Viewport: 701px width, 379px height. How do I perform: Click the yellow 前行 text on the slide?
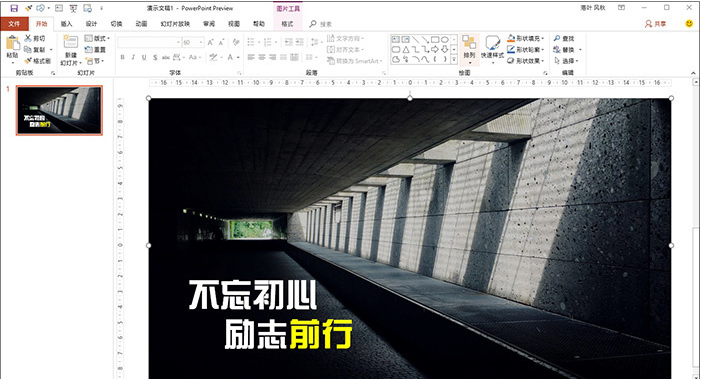pyautogui.click(x=321, y=333)
